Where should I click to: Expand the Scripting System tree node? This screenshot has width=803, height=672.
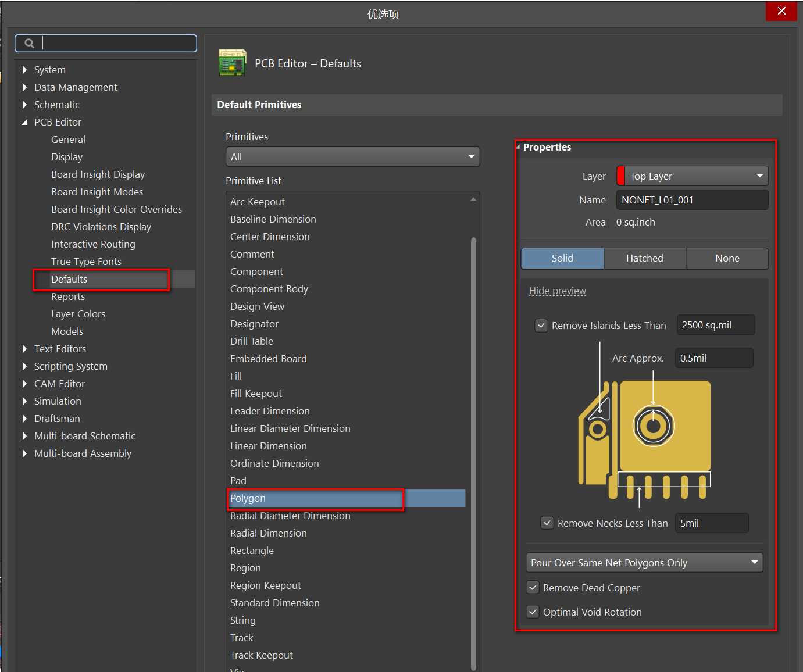(24, 366)
